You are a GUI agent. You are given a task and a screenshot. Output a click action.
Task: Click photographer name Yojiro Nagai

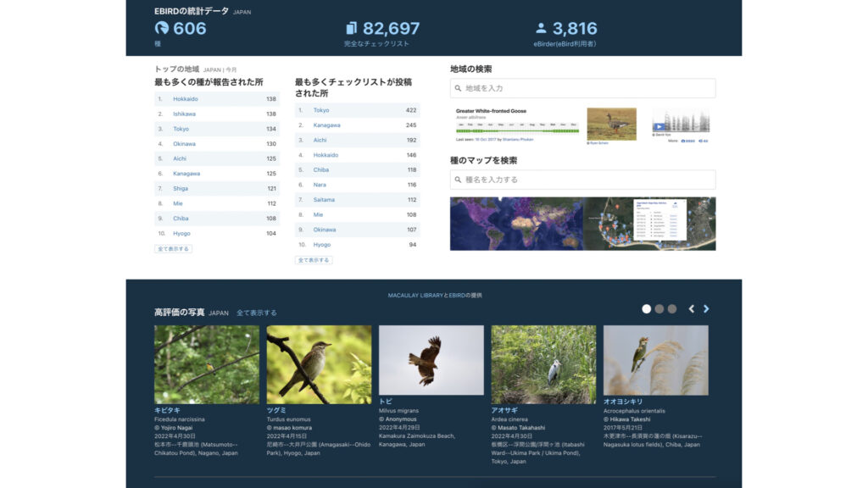pyautogui.click(x=176, y=428)
